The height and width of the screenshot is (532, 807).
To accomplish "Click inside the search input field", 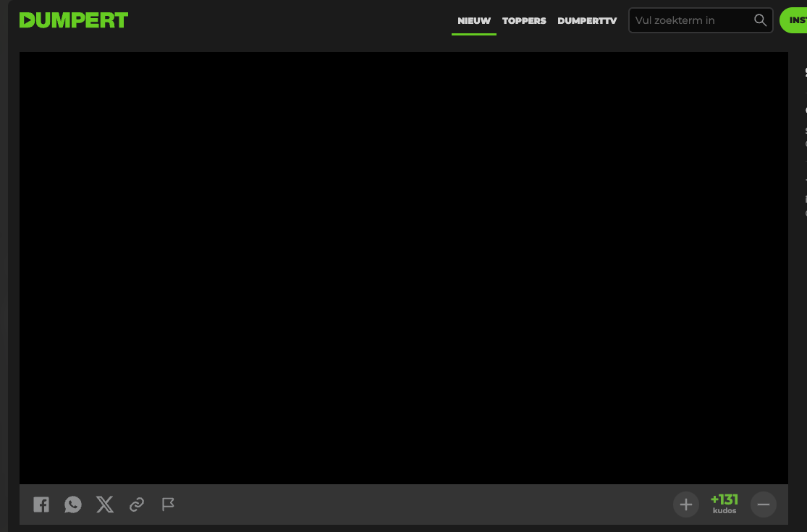I will (688, 20).
